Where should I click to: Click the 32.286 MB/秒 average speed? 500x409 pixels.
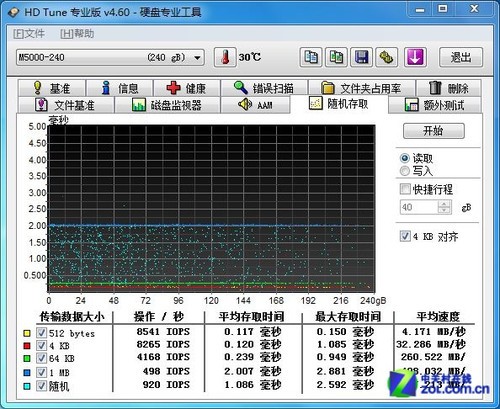(x=431, y=344)
